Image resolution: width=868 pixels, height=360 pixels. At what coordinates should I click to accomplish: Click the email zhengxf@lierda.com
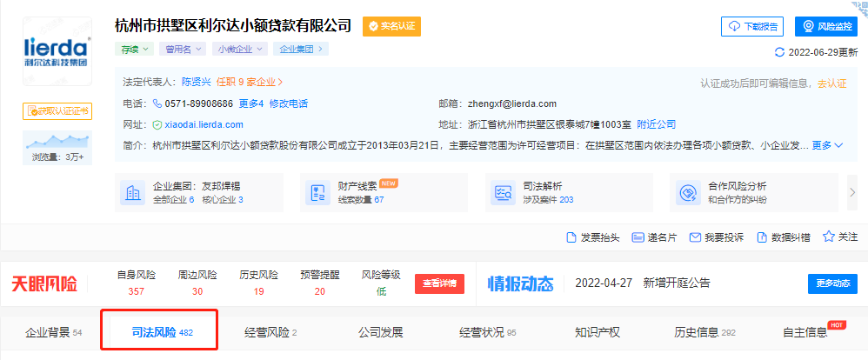pos(512,103)
